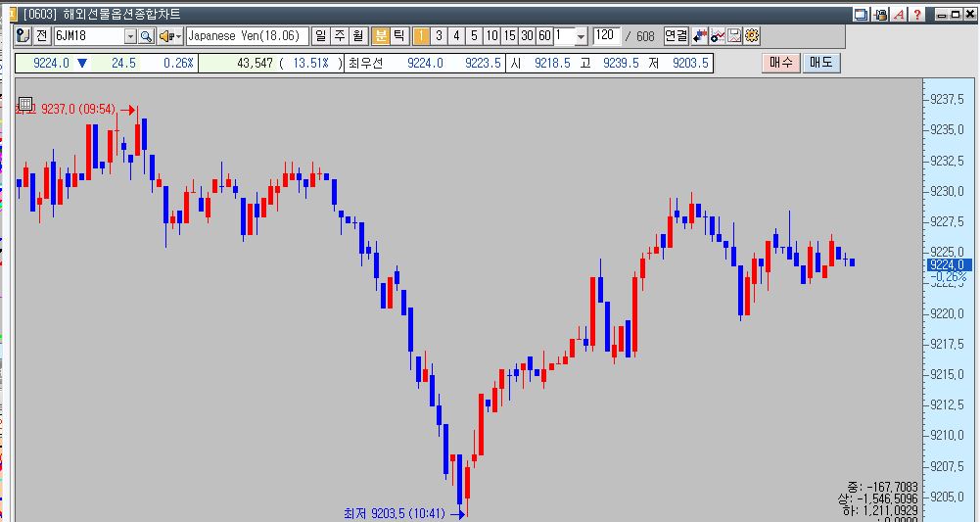Image resolution: width=980 pixels, height=522 pixels.
Task: Click the speaker alert icon
Action: click(x=165, y=36)
